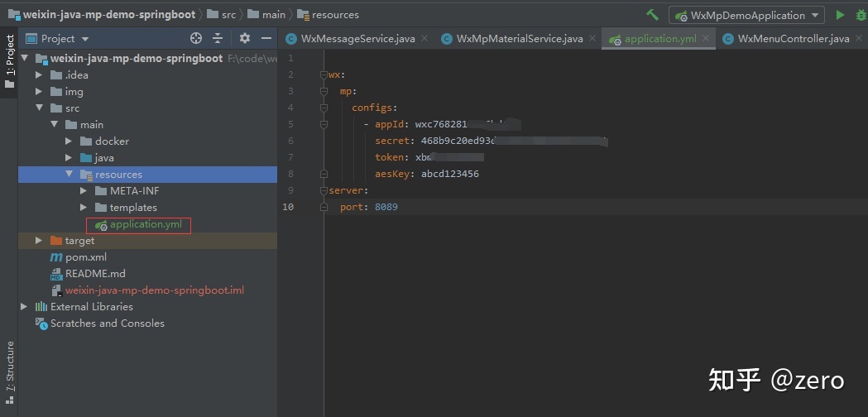
Task: Collapse the src folder arrow
Action: coord(39,108)
